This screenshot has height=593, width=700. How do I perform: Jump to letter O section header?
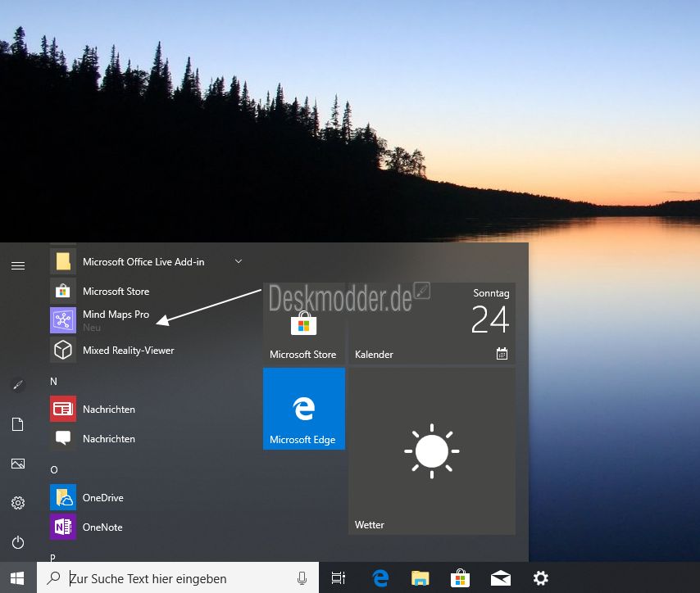tap(54, 470)
